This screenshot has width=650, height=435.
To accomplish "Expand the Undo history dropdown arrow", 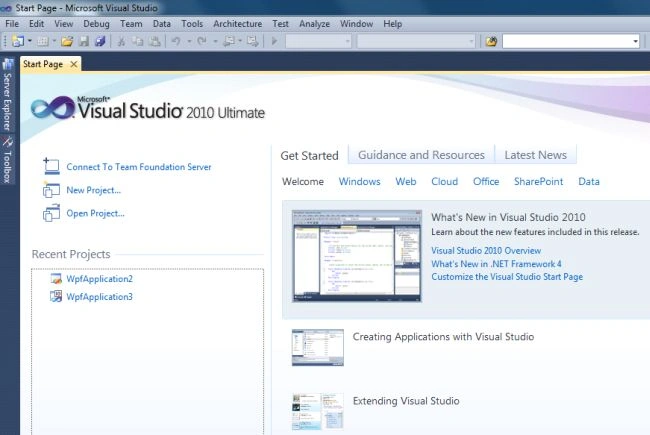I will tap(189, 41).
